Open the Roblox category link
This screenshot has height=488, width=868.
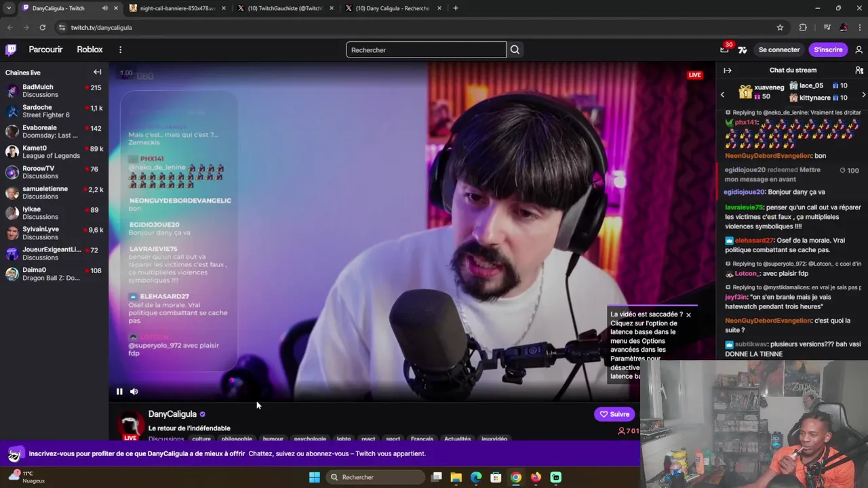[x=90, y=49]
